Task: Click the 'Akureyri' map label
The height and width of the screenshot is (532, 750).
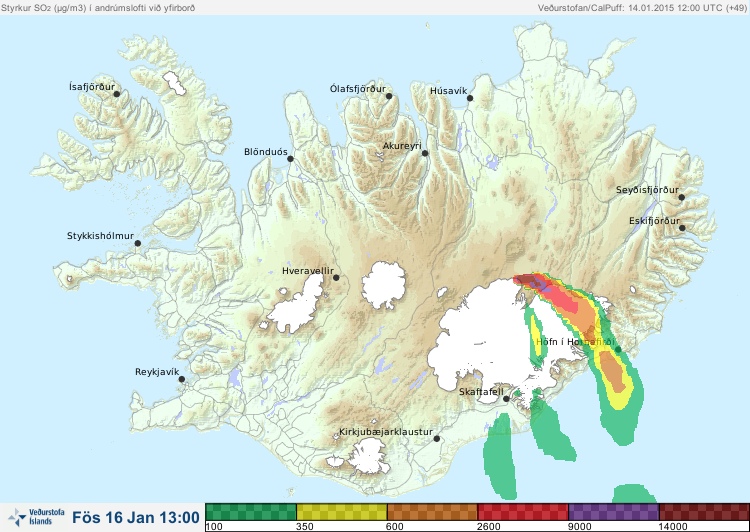Action: pos(402,146)
